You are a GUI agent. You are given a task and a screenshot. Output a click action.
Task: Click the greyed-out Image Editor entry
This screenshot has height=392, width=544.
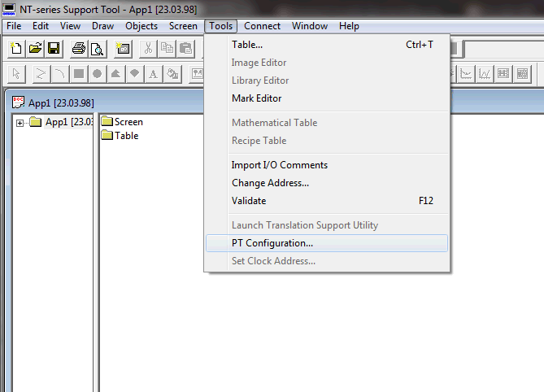[x=327, y=63]
